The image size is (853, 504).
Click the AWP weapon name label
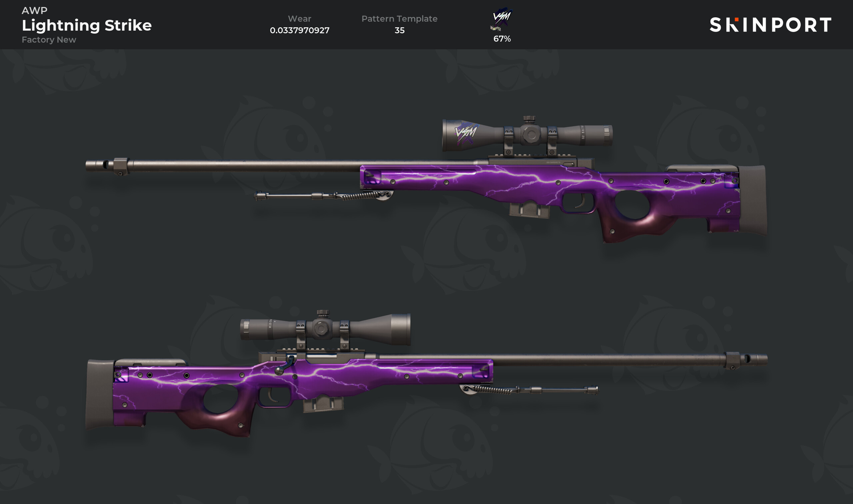[34, 10]
